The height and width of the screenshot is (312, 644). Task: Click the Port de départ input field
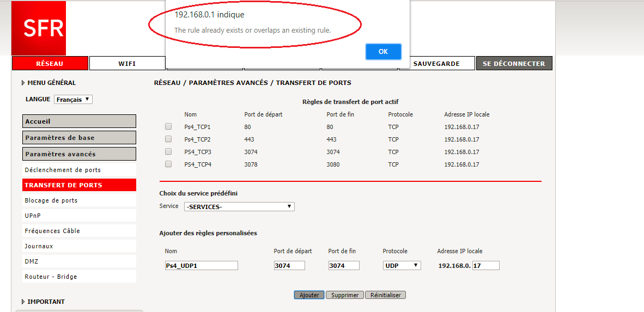pos(289,266)
